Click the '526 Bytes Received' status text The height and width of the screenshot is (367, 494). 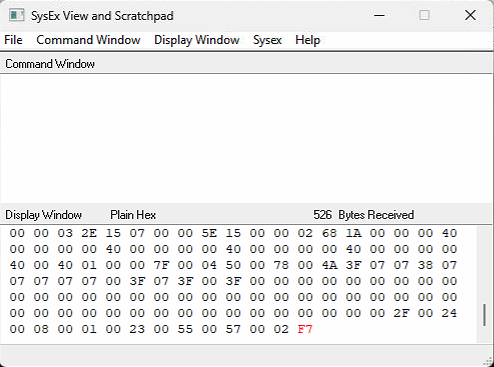[364, 215]
